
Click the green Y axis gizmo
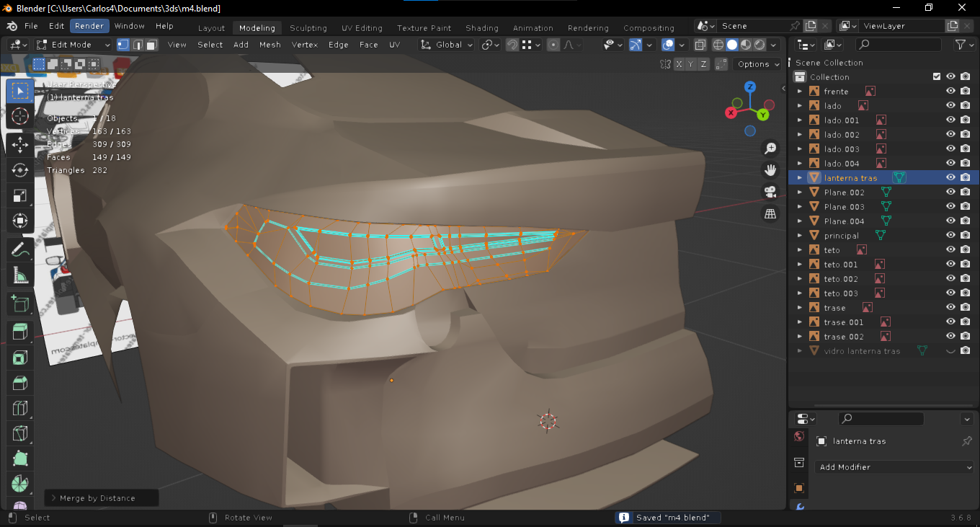[x=763, y=114]
